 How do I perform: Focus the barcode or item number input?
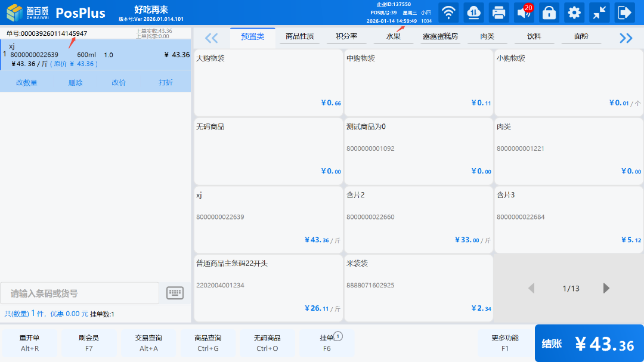click(x=80, y=293)
